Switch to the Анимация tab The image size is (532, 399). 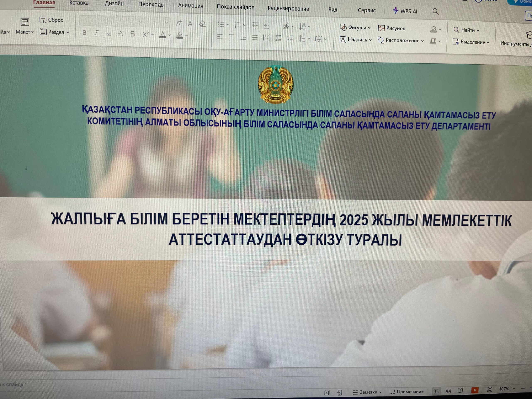[x=191, y=6]
